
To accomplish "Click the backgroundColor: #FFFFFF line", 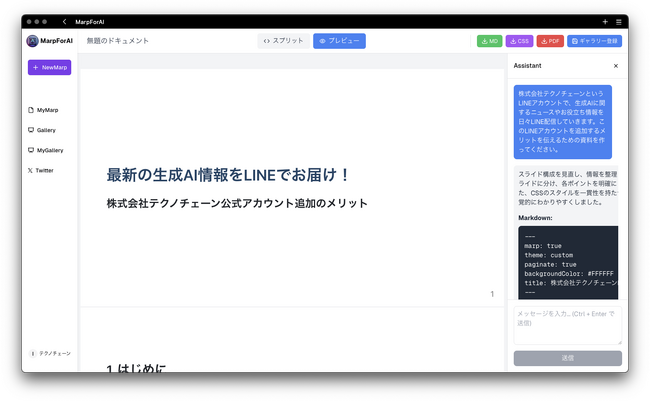I will coord(569,274).
